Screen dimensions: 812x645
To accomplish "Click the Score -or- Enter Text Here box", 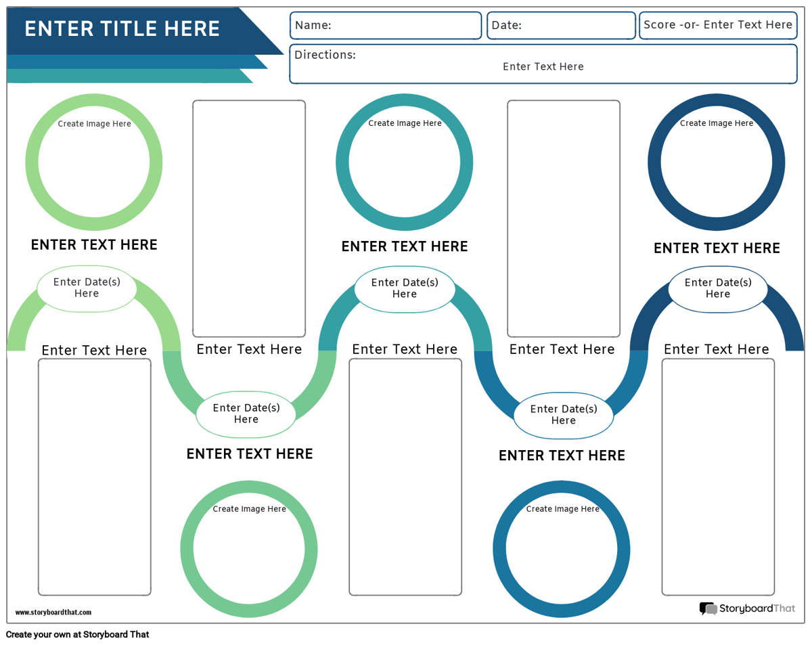I will [718, 26].
